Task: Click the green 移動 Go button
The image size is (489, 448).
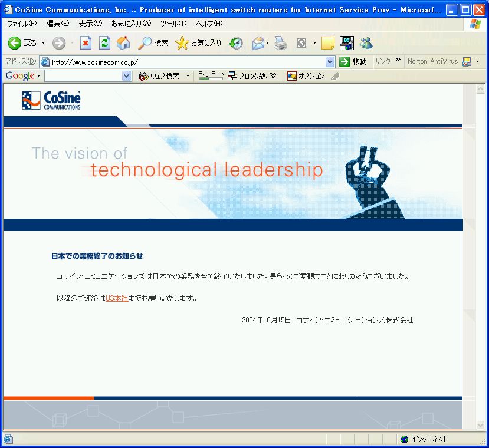Action: 353,62
